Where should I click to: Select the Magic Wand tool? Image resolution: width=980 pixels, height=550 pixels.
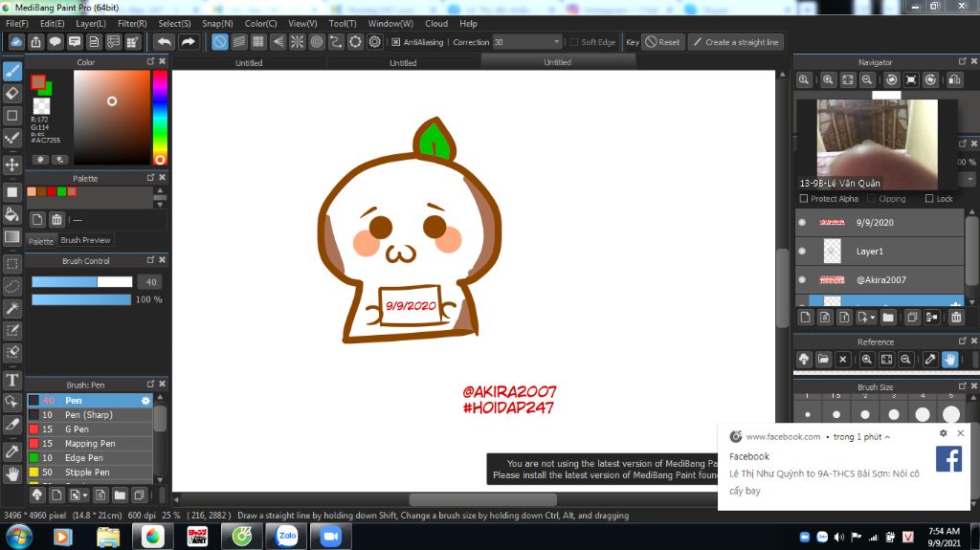coord(11,308)
